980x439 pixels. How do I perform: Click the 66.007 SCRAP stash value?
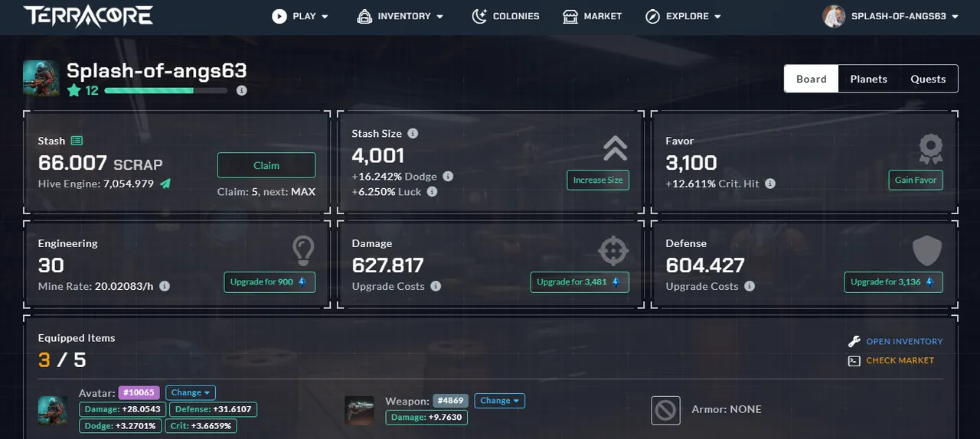(x=100, y=163)
